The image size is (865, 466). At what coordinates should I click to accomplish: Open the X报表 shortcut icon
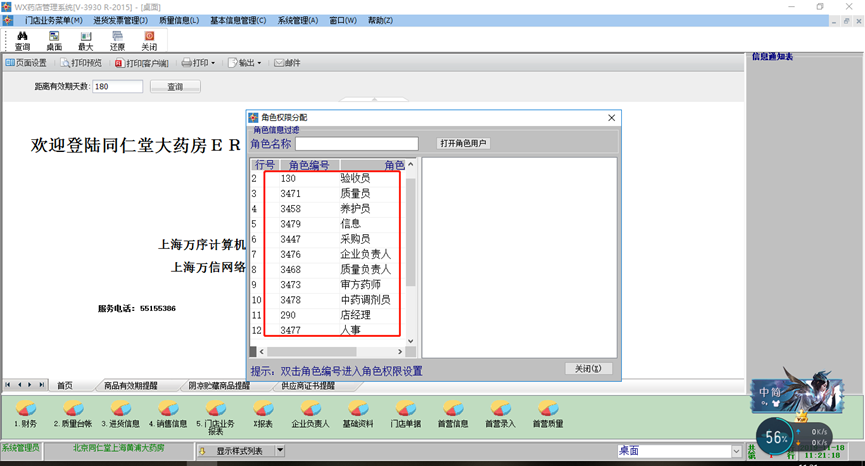coord(263,414)
